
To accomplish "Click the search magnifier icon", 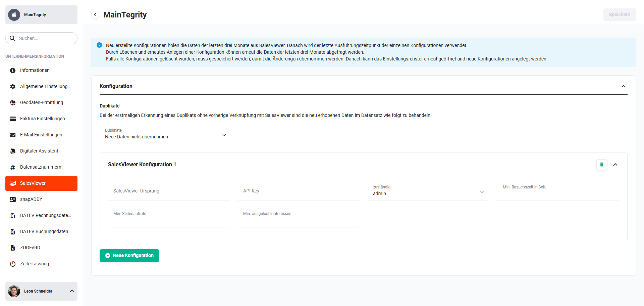I will tap(12, 38).
